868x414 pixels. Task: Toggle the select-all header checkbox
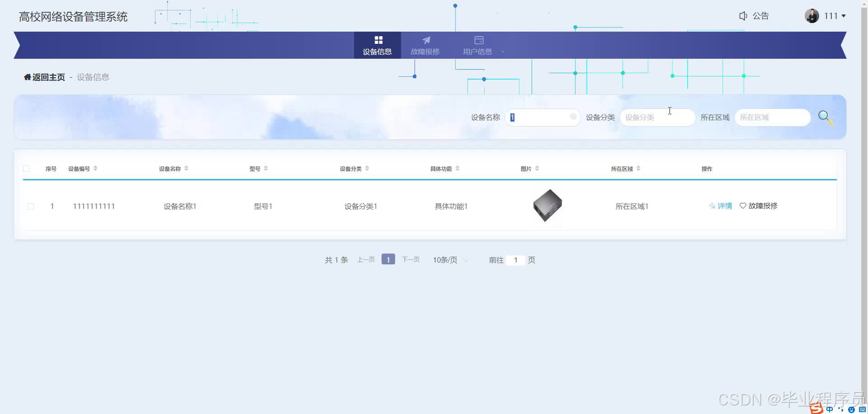pyautogui.click(x=26, y=169)
